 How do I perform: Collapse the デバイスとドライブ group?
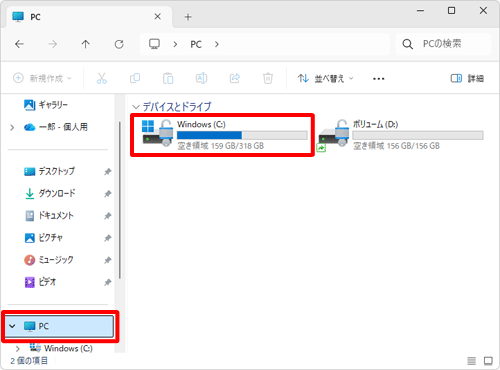tap(136, 107)
